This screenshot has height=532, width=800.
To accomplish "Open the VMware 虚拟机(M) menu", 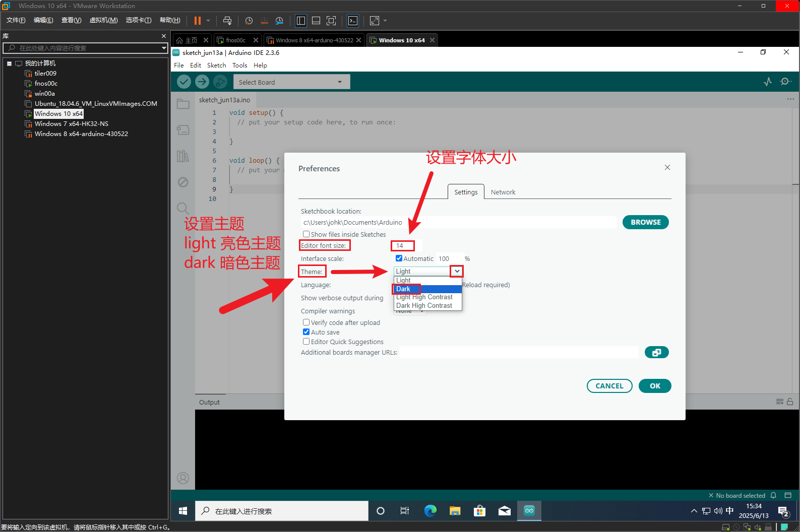I will [103, 20].
